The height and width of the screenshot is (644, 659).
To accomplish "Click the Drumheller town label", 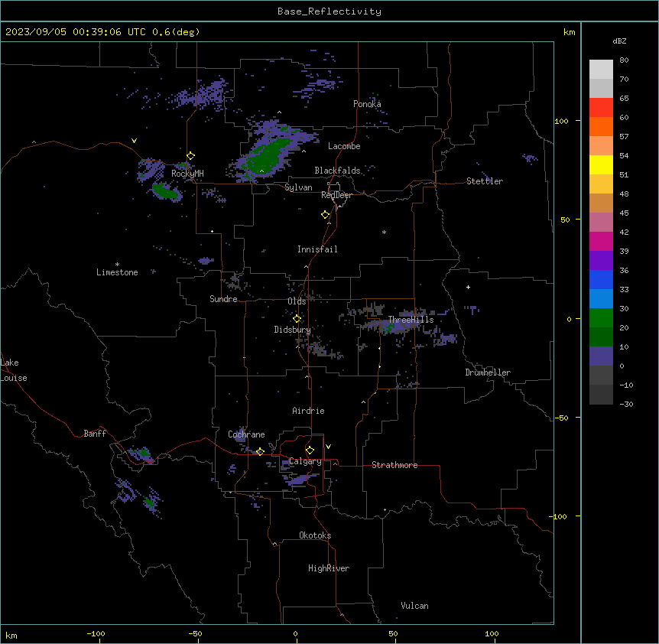I will tap(488, 372).
